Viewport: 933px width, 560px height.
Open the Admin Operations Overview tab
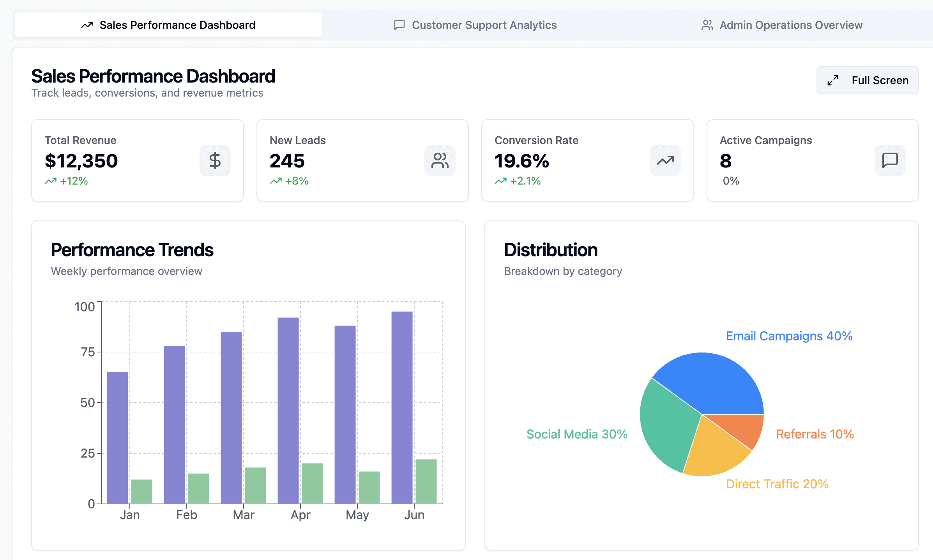pyautogui.click(x=782, y=25)
